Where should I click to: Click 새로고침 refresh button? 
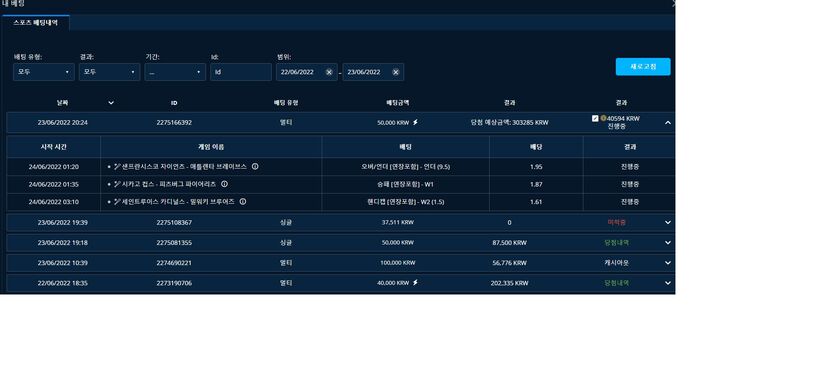(x=643, y=67)
